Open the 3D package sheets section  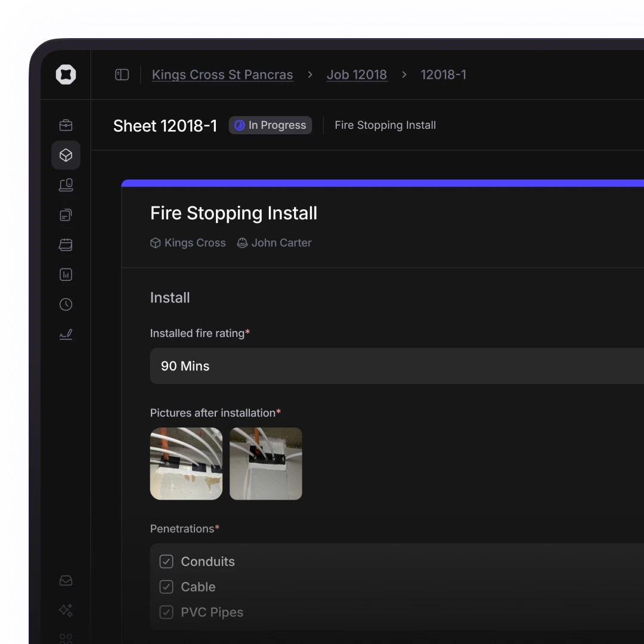tap(66, 155)
